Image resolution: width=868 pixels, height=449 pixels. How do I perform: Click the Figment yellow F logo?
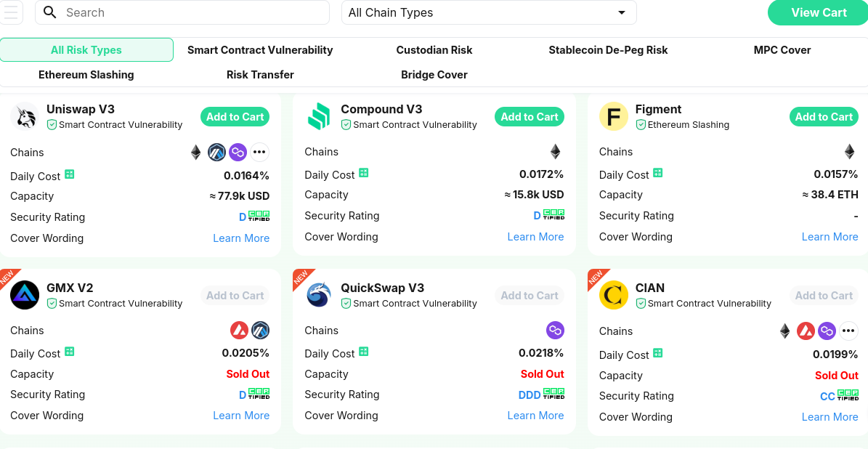614,116
